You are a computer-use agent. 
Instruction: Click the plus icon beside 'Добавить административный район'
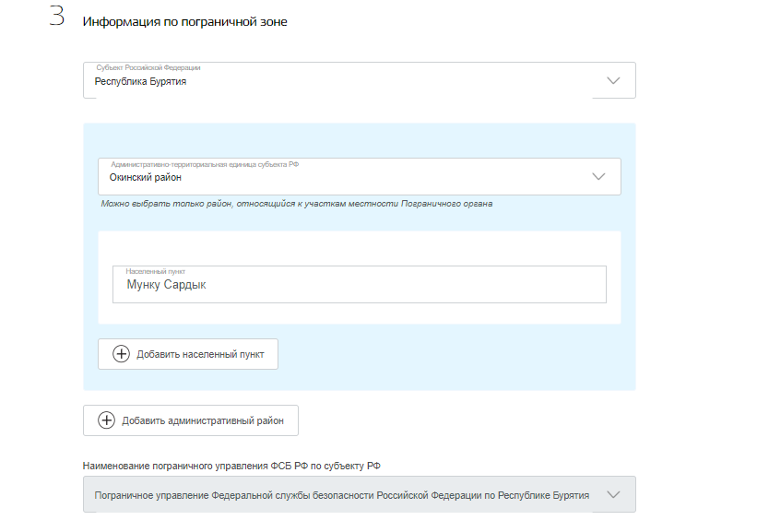point(107,420)
